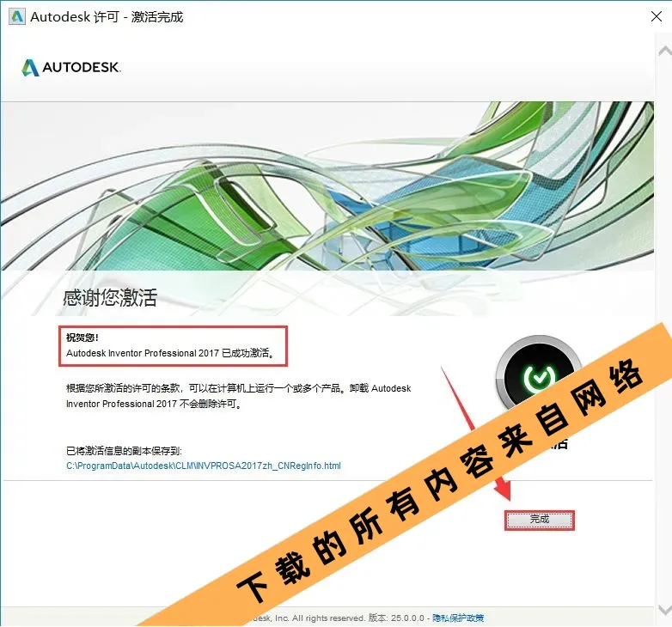The width and height of the screenshot is (672, 627).
Task: Open the INVPROSA2017zh_CNRegInfo.html file path link
Action: (204, 466)
